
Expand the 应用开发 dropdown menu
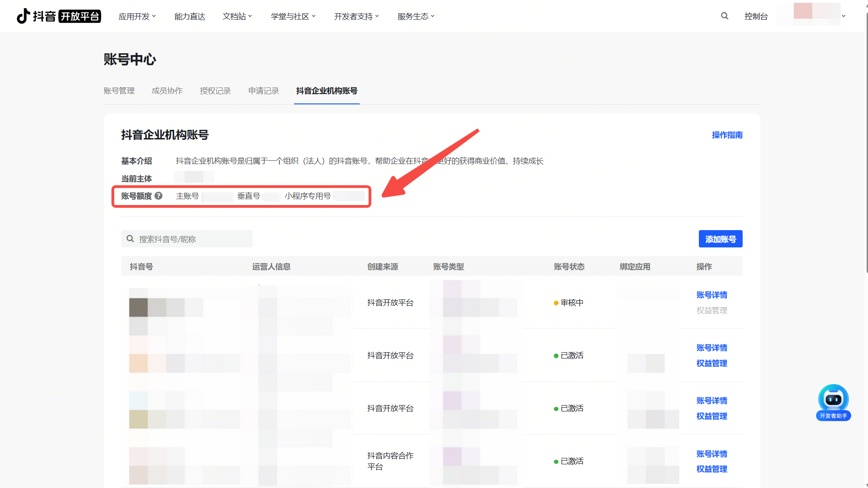point(137,16)
